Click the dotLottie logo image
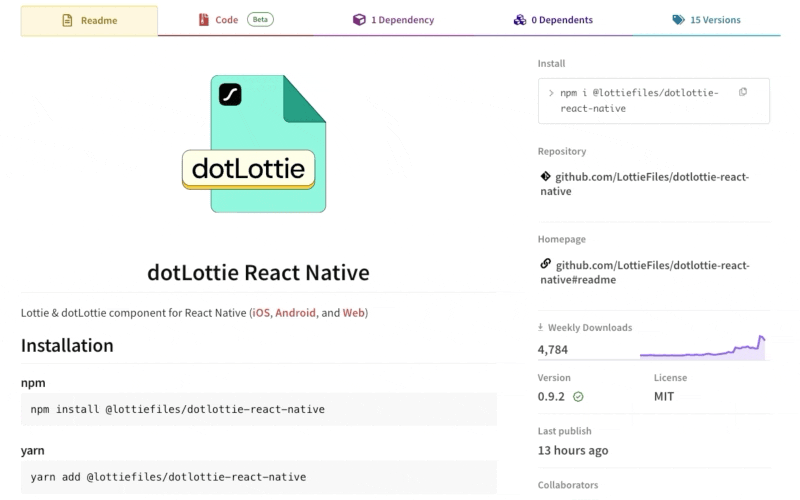 255,144
